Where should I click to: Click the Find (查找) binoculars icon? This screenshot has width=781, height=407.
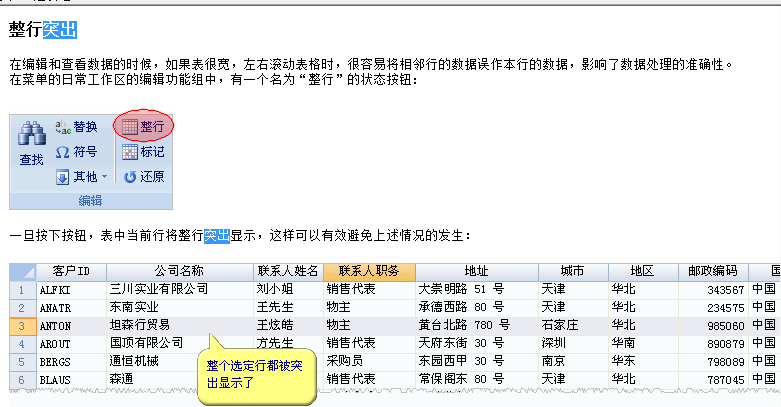point(31,135)
